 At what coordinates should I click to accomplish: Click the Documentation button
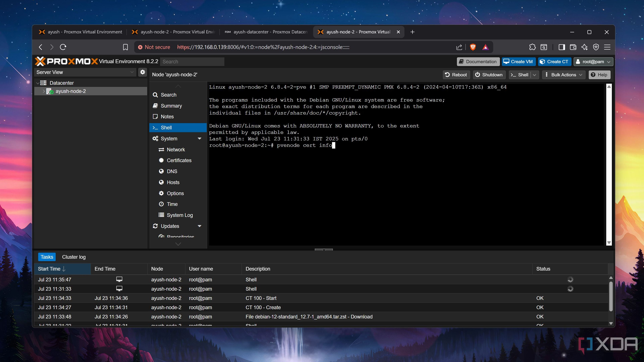coord(478,62)
